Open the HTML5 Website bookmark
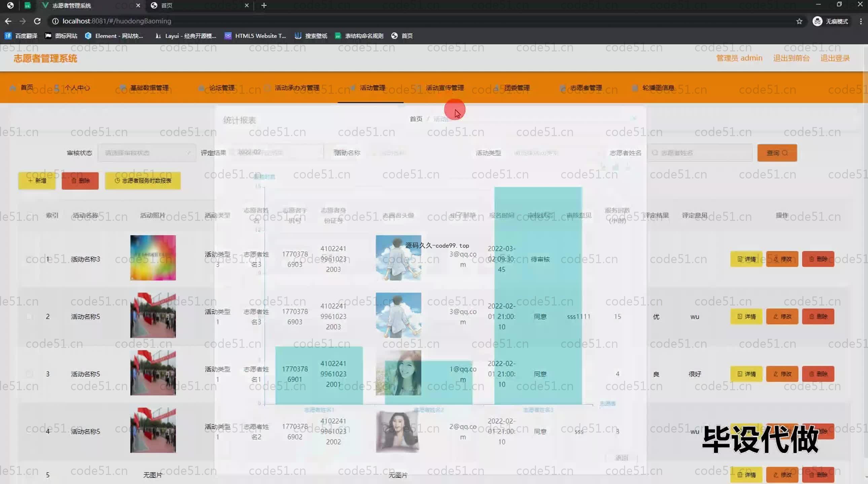Image resolution: width=868 pixels, height=484 pixels. pyautogui.click(x=255, y=36)
